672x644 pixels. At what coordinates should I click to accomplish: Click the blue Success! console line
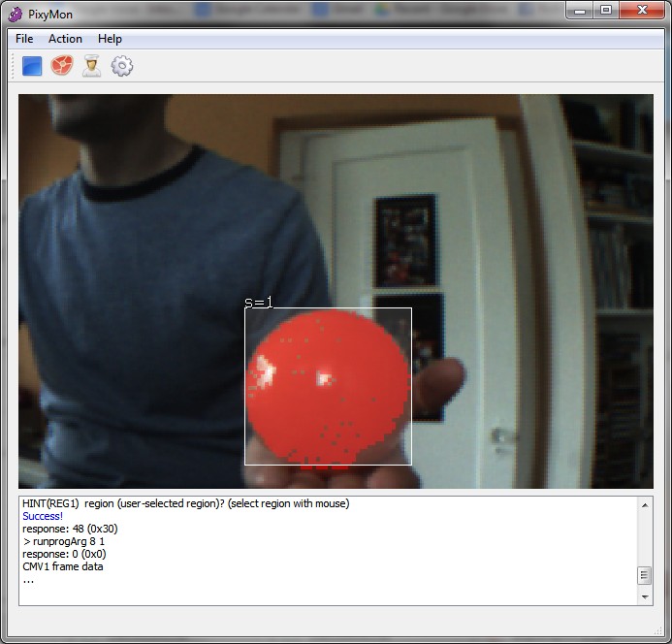[43, 517]
